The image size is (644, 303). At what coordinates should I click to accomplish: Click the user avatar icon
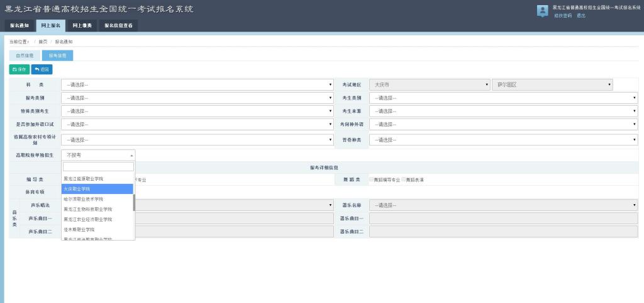[542, 11]
